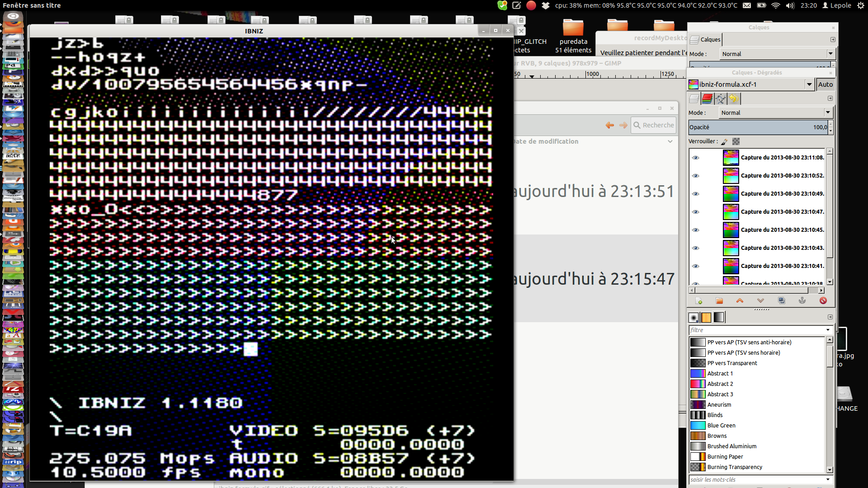The width and height of the screenshot is (868, 488).
Task: Click the Recherche search button in the file manager
Action: [x=654, y=125]
